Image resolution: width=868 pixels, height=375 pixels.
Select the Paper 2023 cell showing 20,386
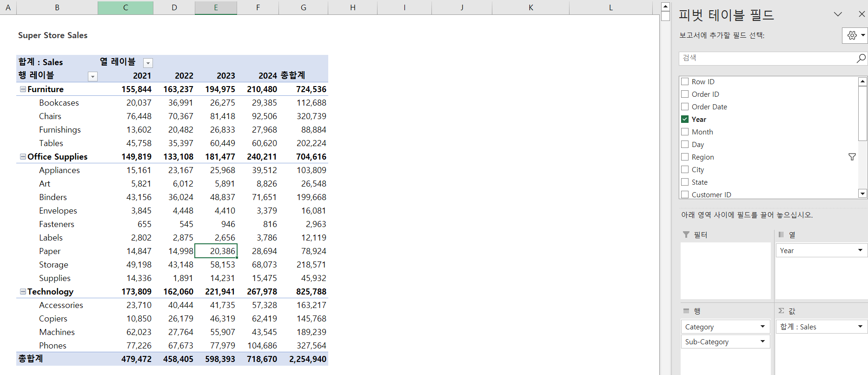pos(216,251)
